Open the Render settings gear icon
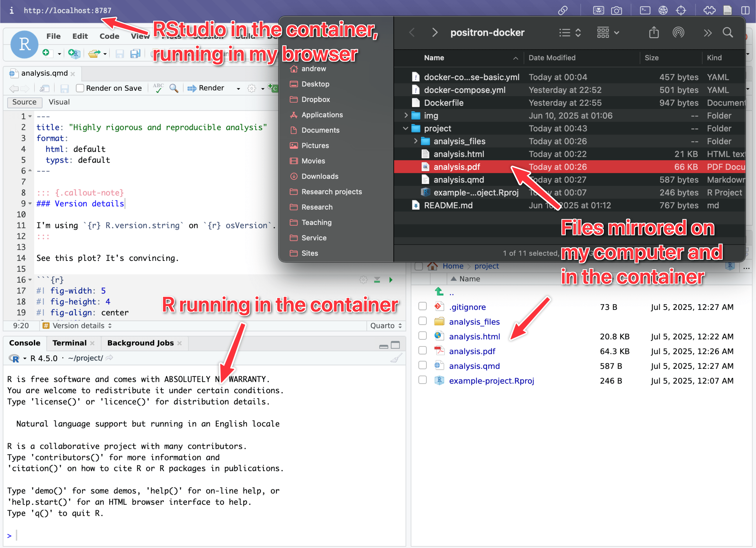Viewport: 756px width, 548px height. [x=252, y=88]
